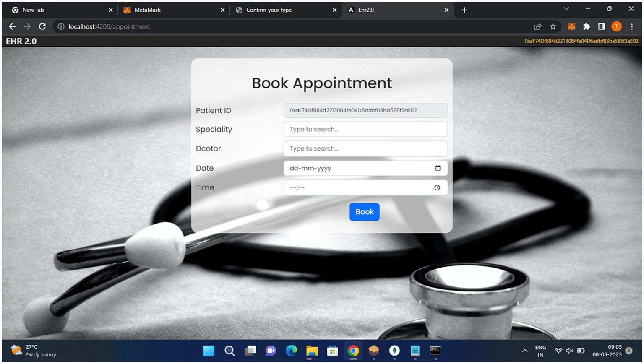Image resolution: width=644 pixels, height=364 pixels.
Task: Bookmark this page with the star icon
Action: (x=553, y=26)
